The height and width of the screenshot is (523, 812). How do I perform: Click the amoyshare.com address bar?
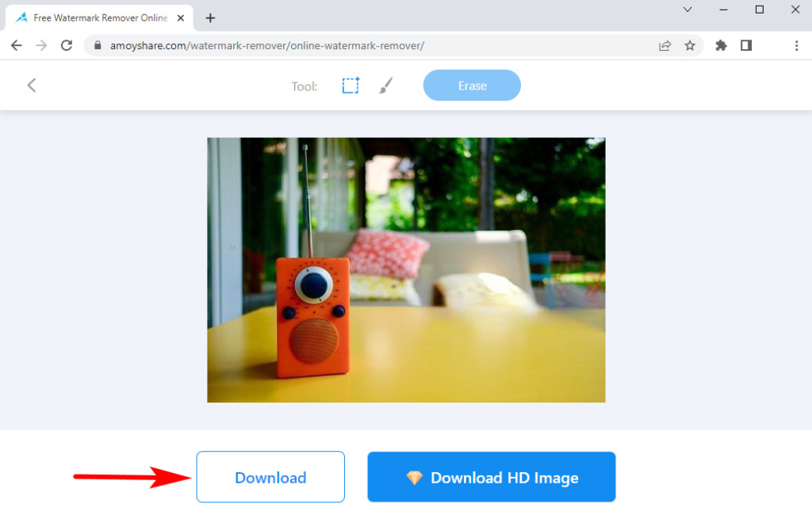tap(357, 46)
